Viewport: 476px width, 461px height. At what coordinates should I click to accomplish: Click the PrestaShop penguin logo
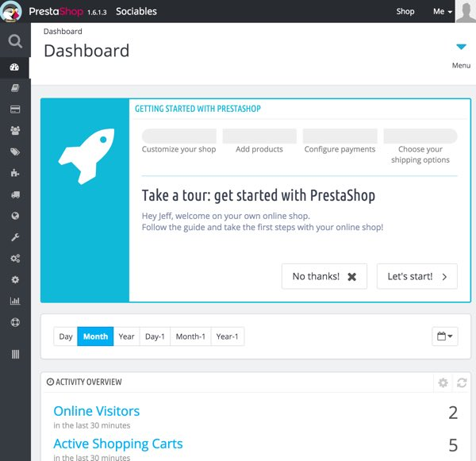(11, 11)
